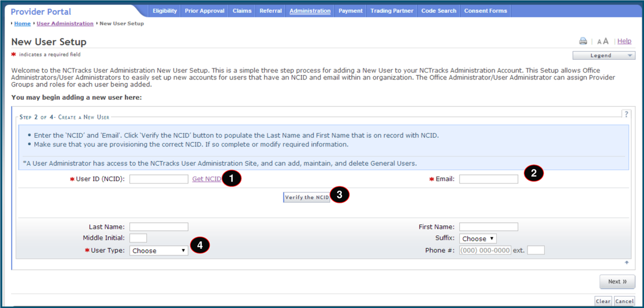The width and height of the screenshot is (644, 308).
Task: Click the Get NCID link
Action: [x=207, y=179]
